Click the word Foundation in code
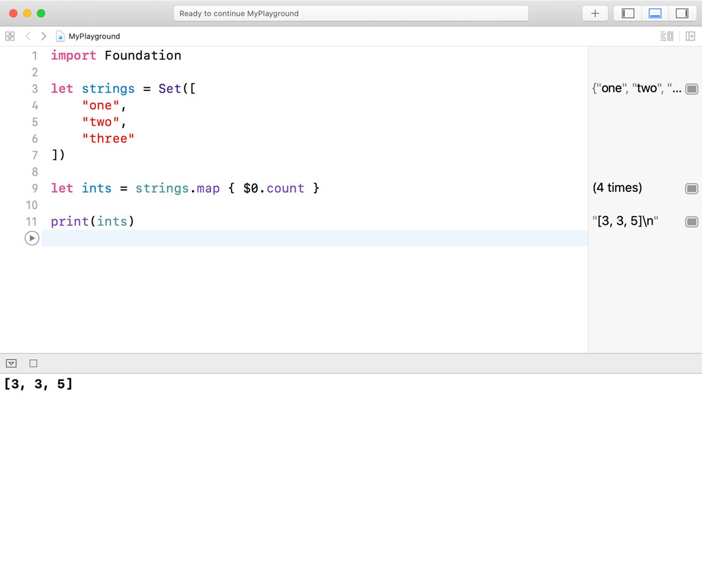Screen dimensions: 702x588 point(143,56)
